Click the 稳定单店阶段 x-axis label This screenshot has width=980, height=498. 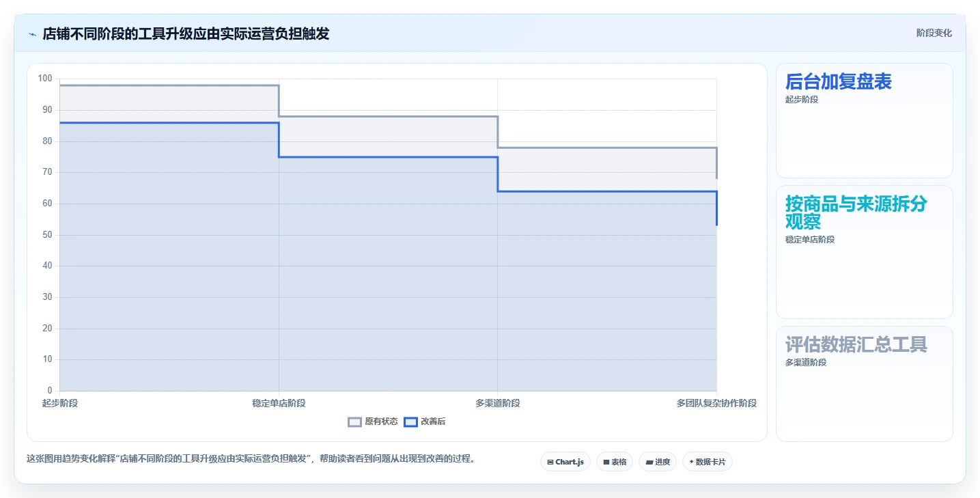click(279, 403)
